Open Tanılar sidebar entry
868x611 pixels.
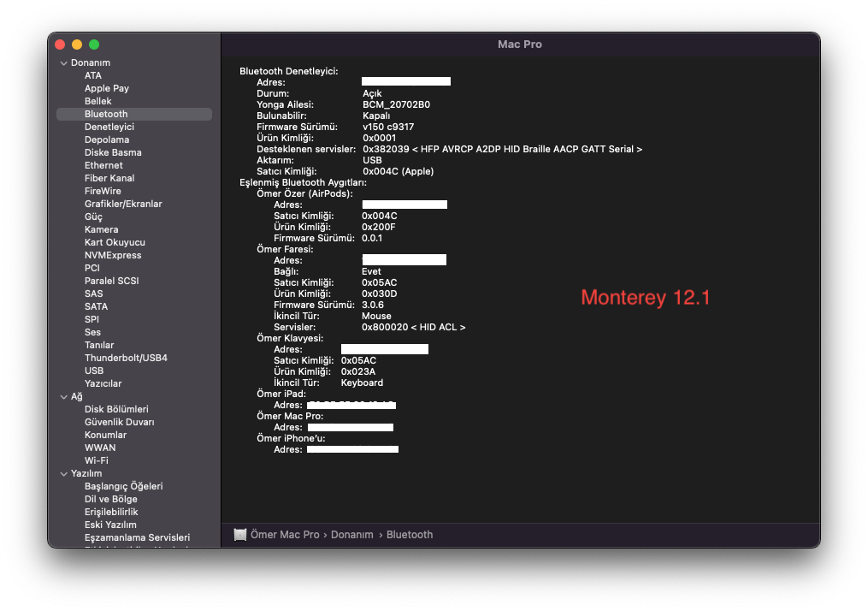coord(99,345)
